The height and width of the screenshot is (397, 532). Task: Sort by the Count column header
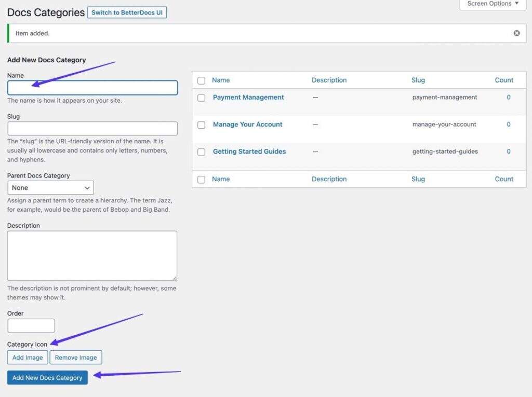coord(504,80)
